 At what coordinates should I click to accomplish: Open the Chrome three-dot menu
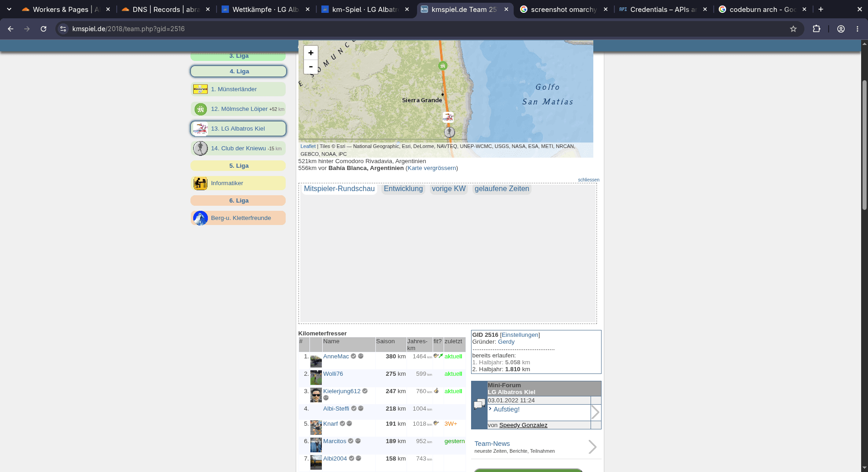click(x=857, y=29)
